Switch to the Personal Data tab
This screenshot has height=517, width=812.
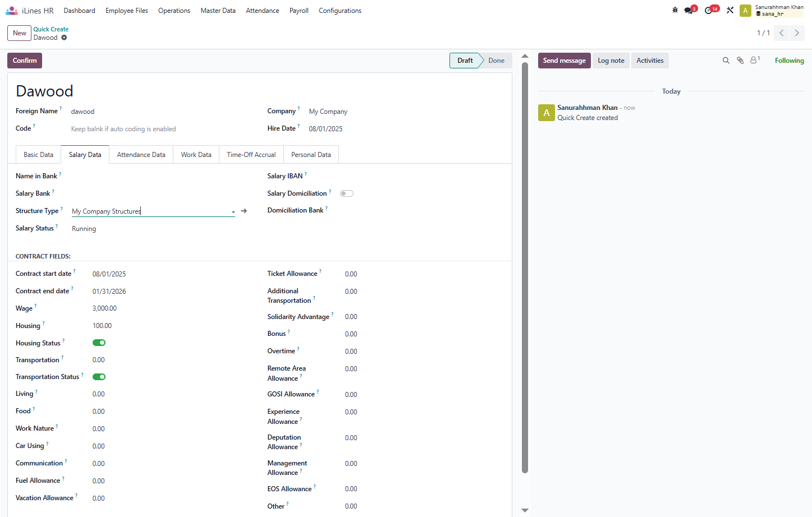tap(311, 155)
